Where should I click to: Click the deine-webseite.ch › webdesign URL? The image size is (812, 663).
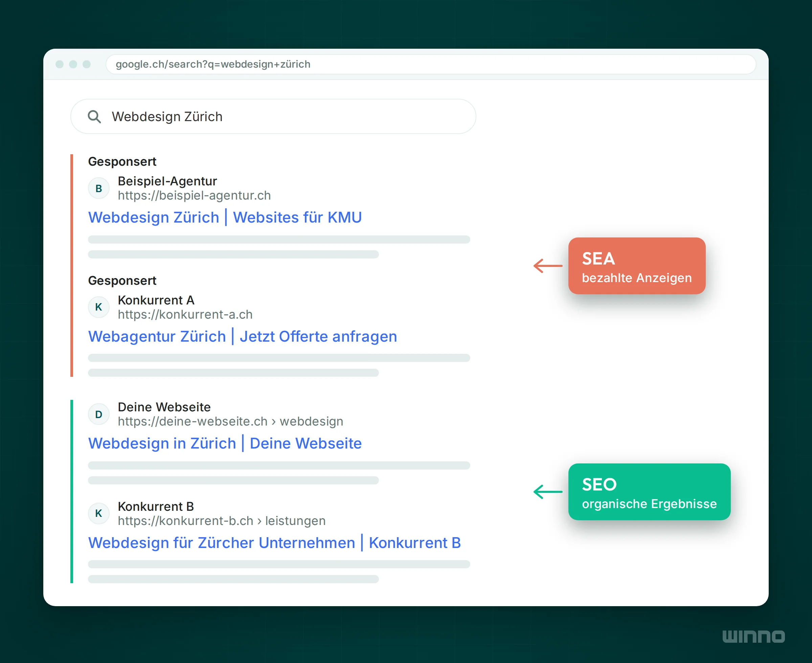click(231, 421)
